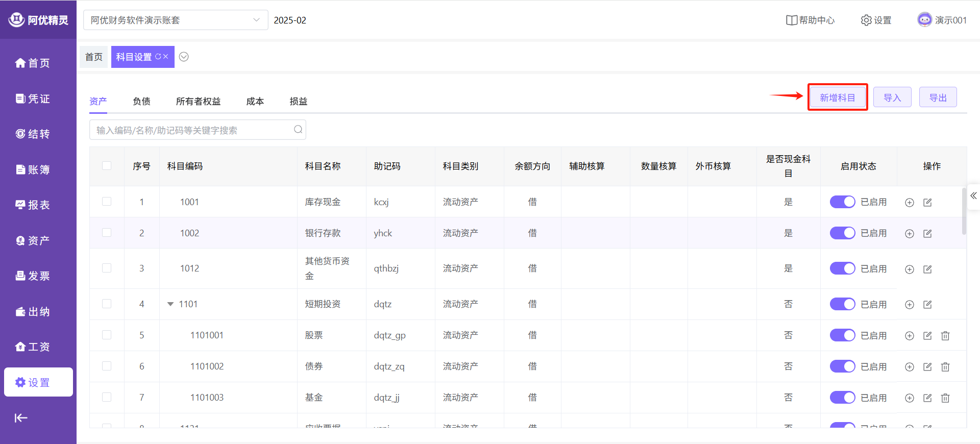980x444 pixels.
Task: Open the 阿优财务软件演示账套 account set dropdown
Action: pos(175,20)
